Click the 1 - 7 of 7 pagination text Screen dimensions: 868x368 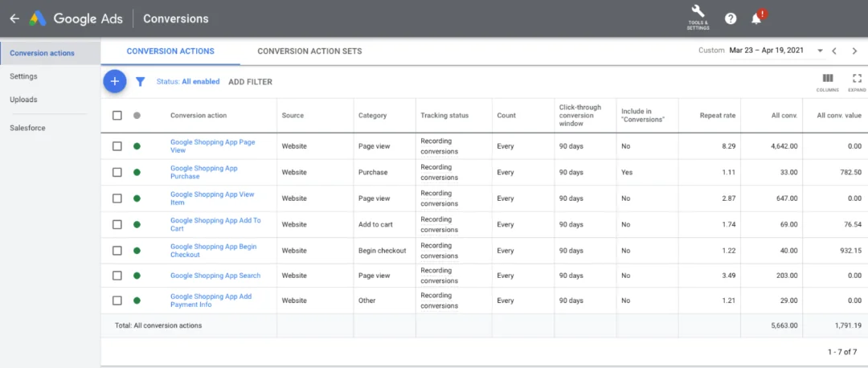[842, 351]
